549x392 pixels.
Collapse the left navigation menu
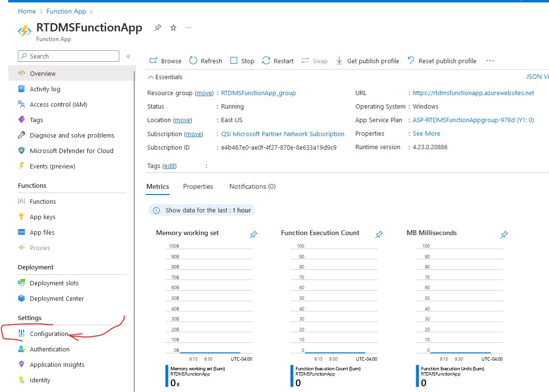point(128,56)
